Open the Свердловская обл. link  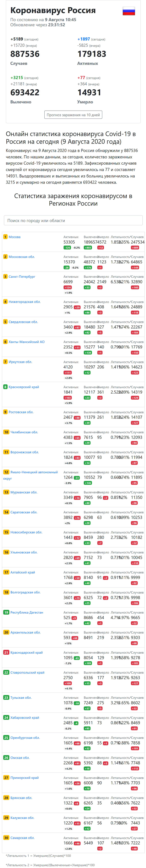click(23, 322)
